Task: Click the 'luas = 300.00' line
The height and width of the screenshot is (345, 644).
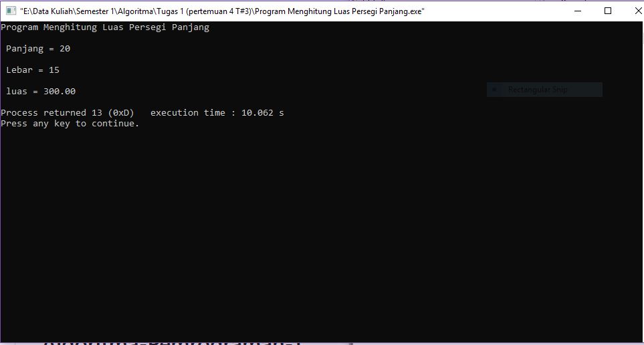Action: tap(41, 92)
